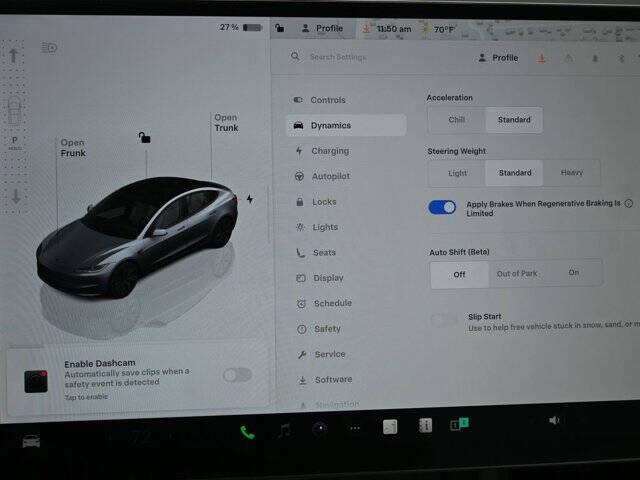Set Auto Shift to Out of Park
Image resolution: width=640 pixels, height=480 pixels.
tap(517, 274)
